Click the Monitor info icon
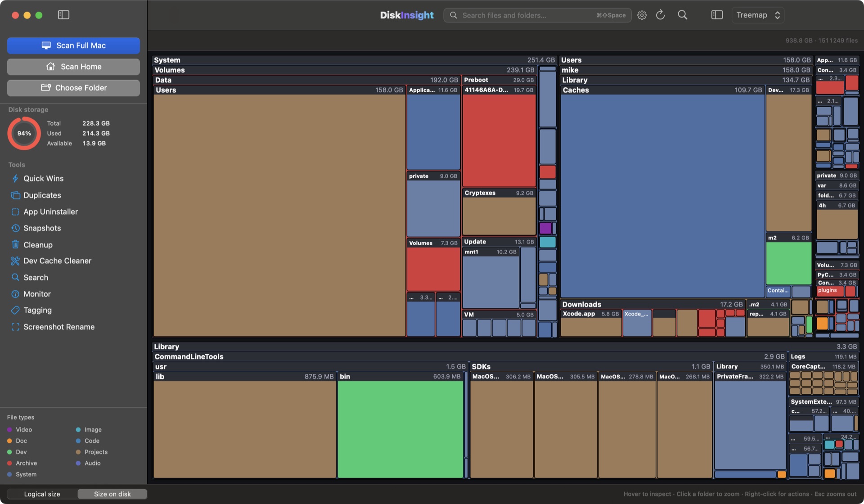864x504 pixels. [x=15, y=294]
